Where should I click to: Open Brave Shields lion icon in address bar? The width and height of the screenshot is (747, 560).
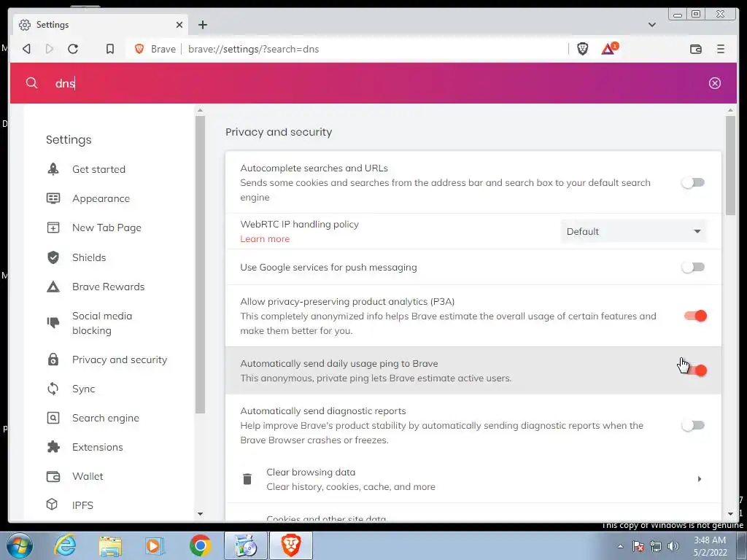tap(583, 49)
